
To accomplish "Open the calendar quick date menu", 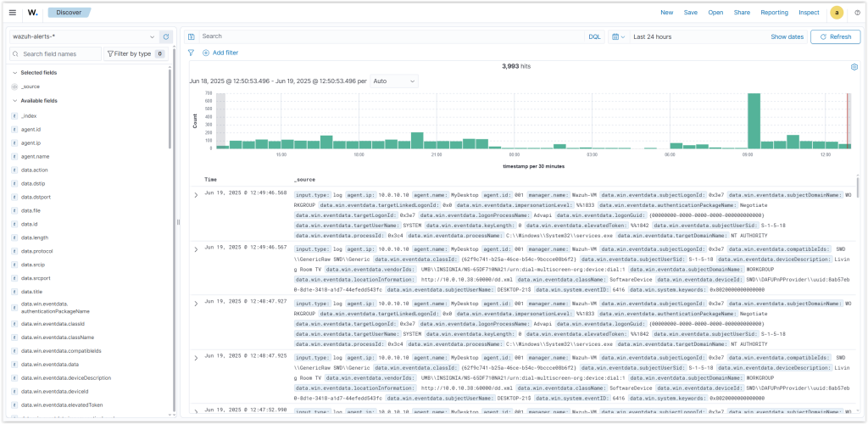I will tap(618, 36).
